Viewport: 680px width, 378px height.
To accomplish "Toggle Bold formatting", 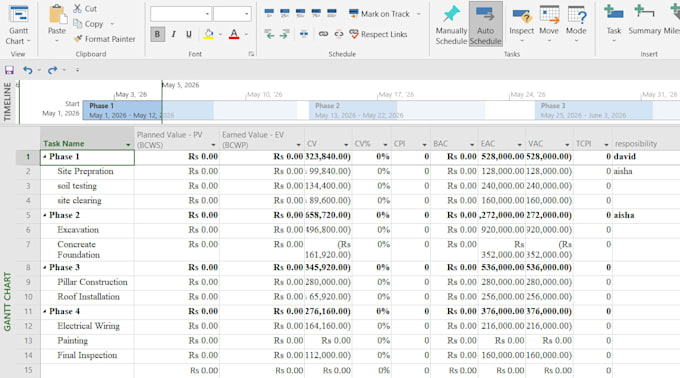I will pyautogui.click(x=157, y=34).
